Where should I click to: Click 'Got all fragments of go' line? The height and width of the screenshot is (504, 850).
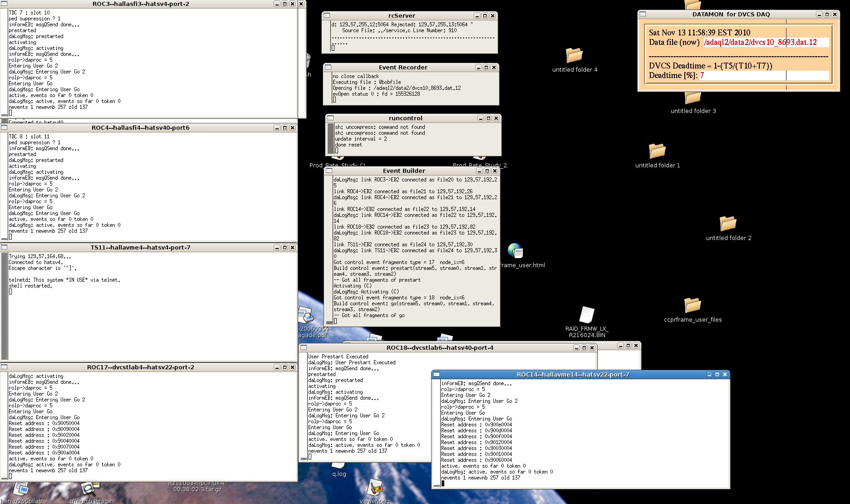pyautogui.click(x=369, y=315)
